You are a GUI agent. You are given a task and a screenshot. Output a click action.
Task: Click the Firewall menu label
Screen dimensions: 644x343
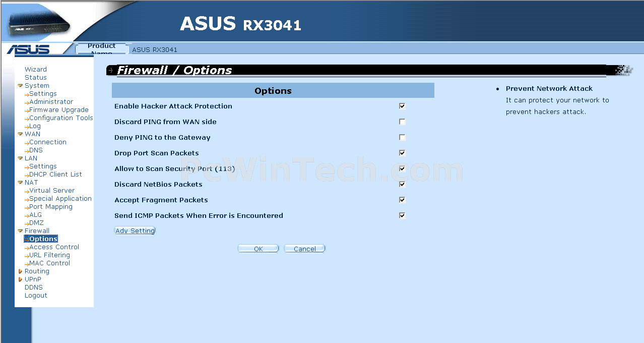click(x=37, y=231)
